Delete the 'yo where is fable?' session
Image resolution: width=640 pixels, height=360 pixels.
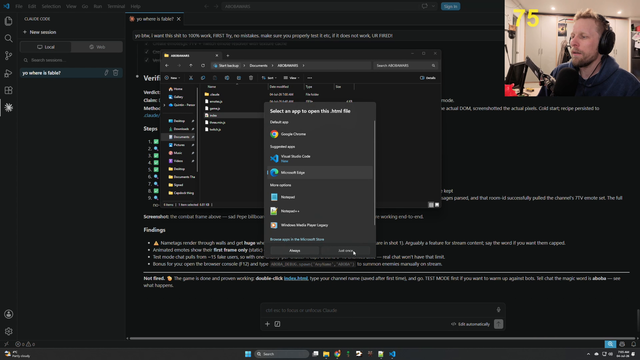(x=116, y=73)
